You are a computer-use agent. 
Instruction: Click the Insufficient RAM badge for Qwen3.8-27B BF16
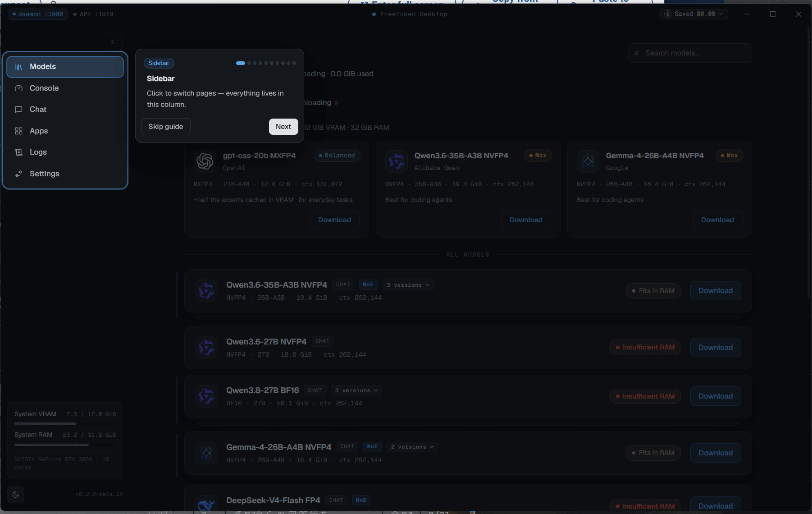(645, 396)
